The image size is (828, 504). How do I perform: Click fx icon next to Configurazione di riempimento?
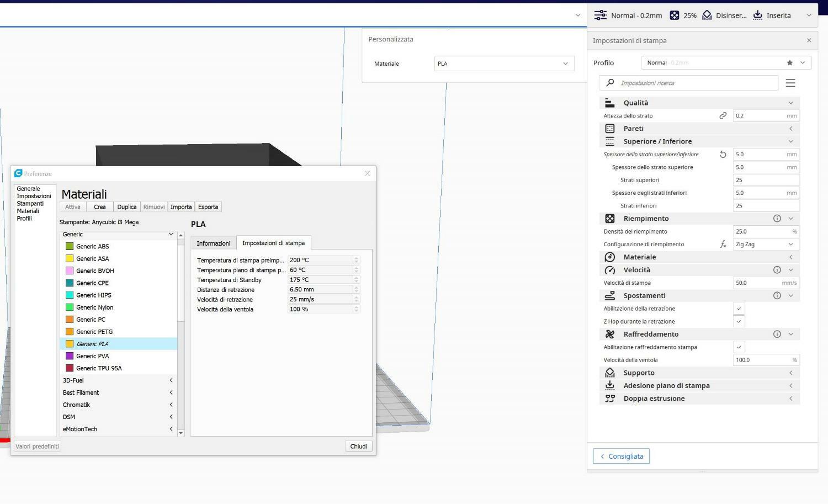723,244
